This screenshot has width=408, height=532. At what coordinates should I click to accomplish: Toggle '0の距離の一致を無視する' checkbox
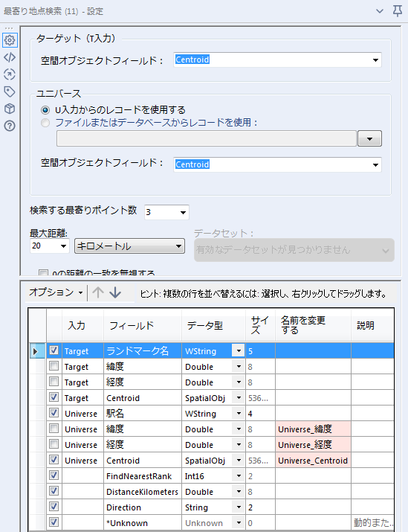(43, 272)
